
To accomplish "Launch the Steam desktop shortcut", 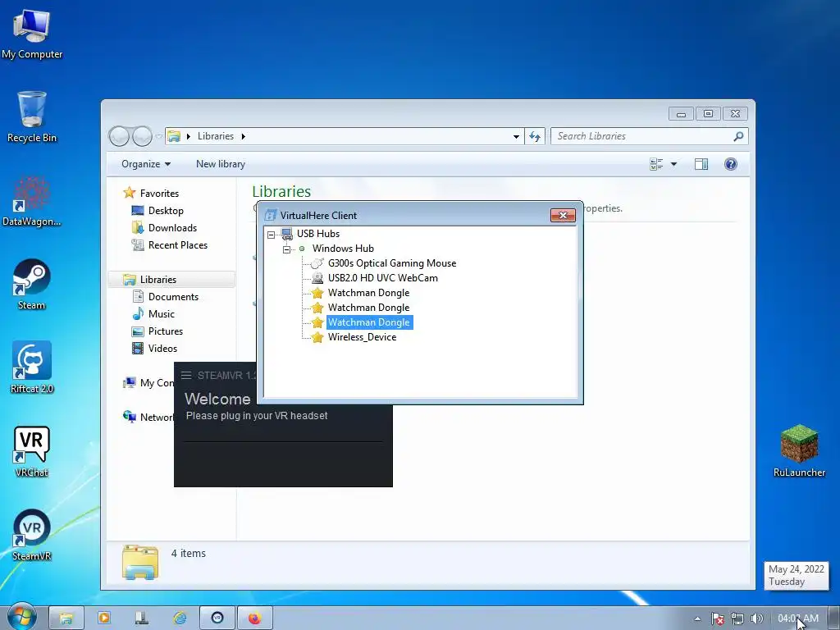I will pos(32,285).
